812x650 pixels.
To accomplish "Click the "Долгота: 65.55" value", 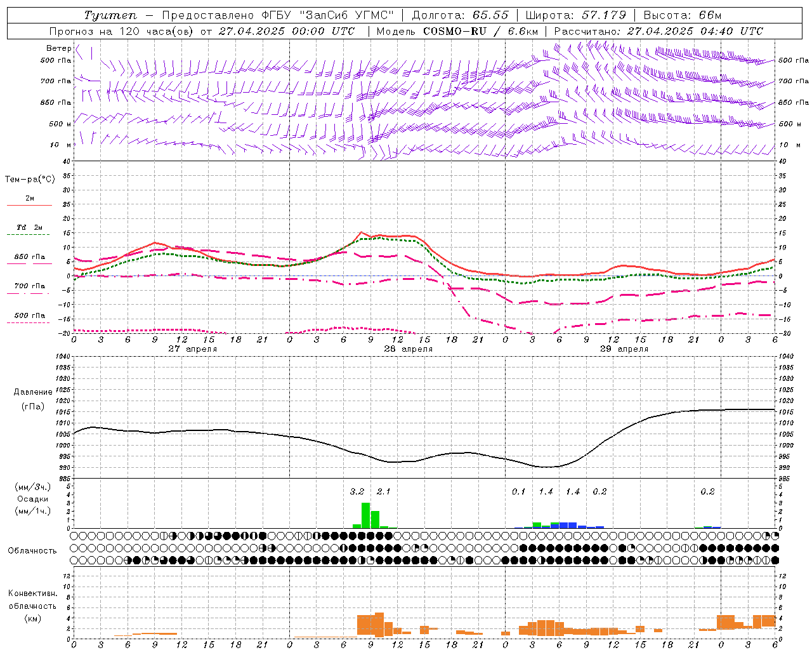I will 460,15.
